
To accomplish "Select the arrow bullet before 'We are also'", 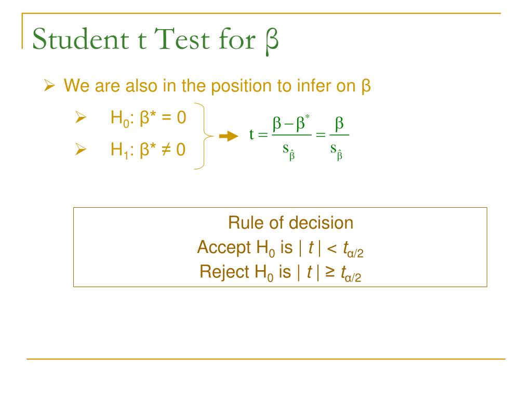I will point(49,86).
